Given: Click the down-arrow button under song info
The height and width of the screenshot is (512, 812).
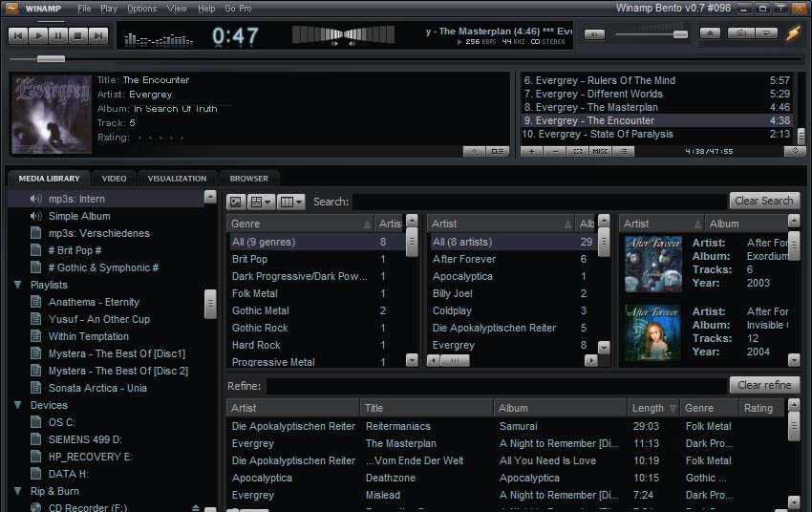Looking at the screenshot, I should click(474, 151).
